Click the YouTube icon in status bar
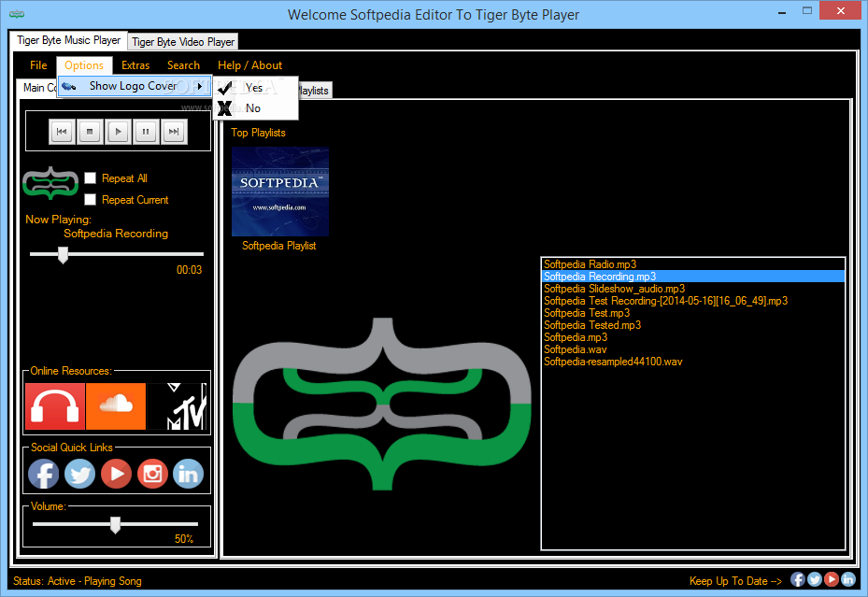The width and height of the screenshot is (868, 597). (x=831, y=579)
